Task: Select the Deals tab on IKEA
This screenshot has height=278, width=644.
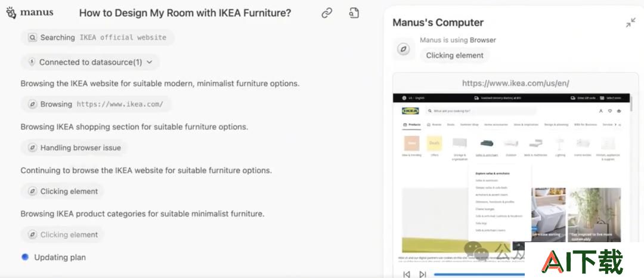Action: [x=451, y=125]
